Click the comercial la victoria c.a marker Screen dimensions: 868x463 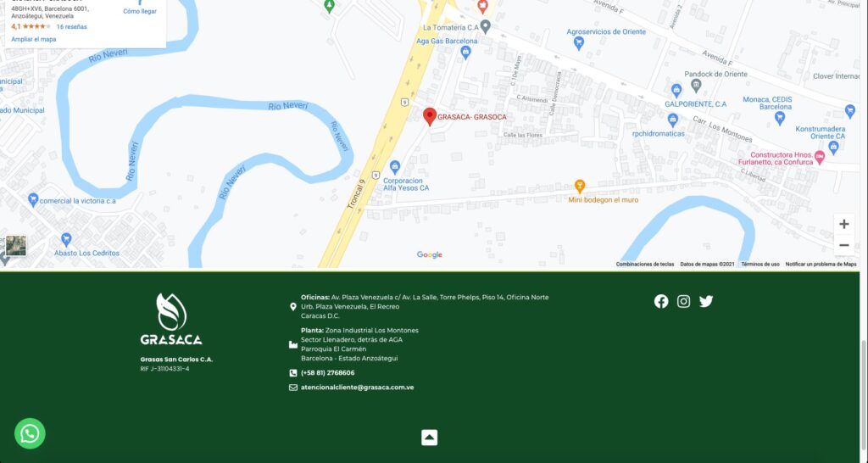tap(33, 200)
